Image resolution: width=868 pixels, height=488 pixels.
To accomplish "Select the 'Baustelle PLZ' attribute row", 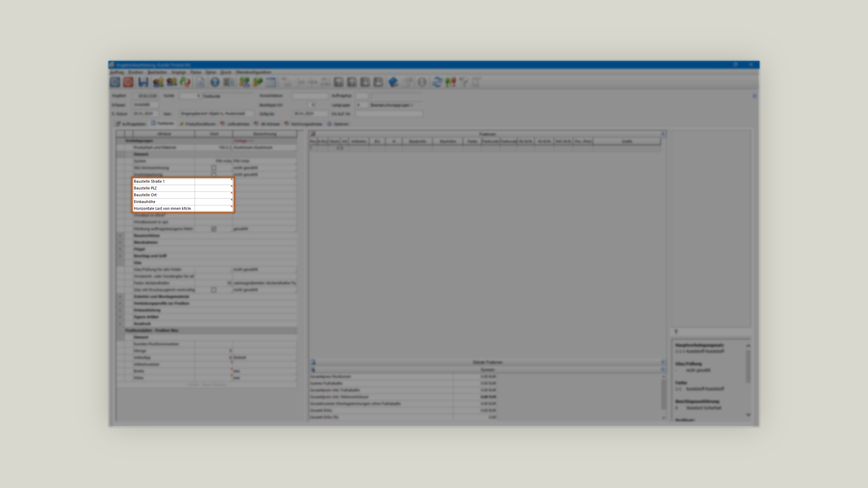I will (183, 188).
